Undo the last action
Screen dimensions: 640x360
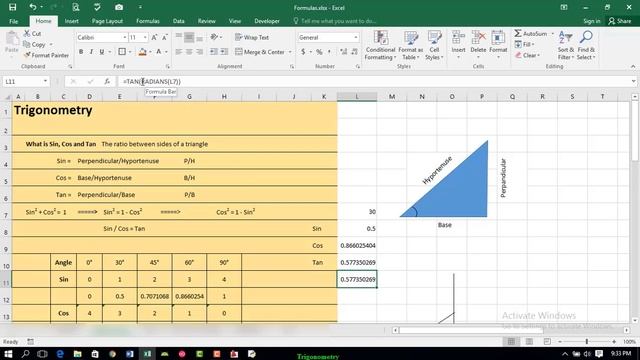click(x=33, y=7)
